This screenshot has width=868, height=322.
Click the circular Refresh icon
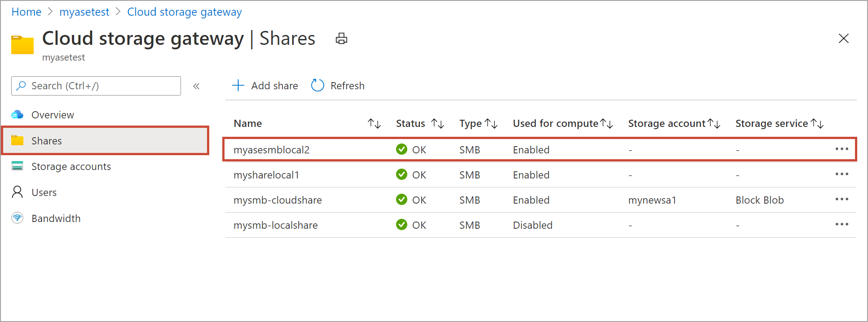click(x=317, y=85)
